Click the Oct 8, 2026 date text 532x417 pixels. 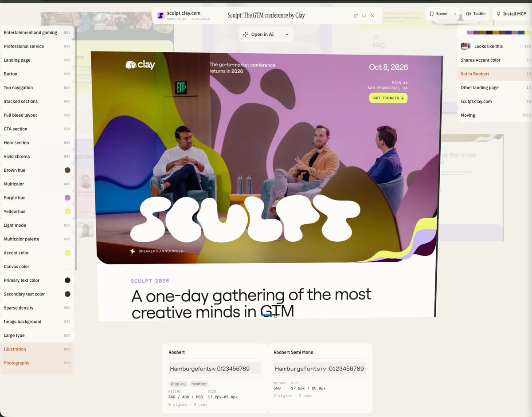tap(389, 67)
